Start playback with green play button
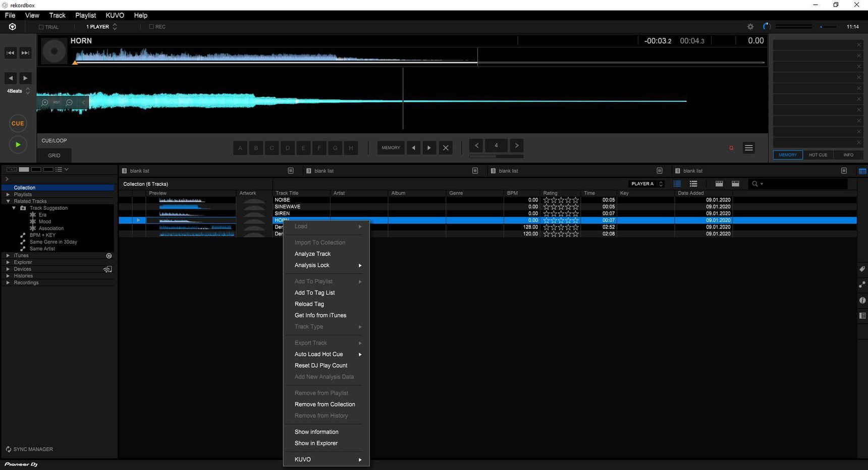This screenshot has width=868, height=470. [x=18, y=145]
